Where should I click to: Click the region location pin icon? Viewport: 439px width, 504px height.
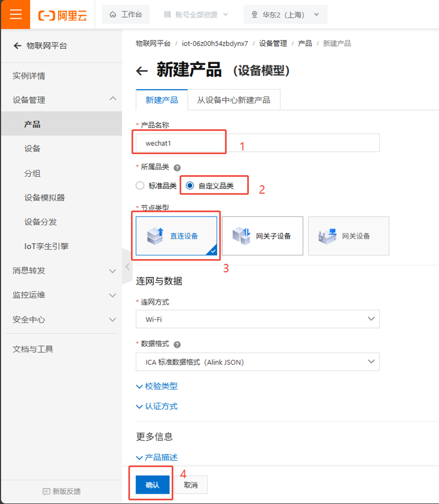click(x=254, y=14)
